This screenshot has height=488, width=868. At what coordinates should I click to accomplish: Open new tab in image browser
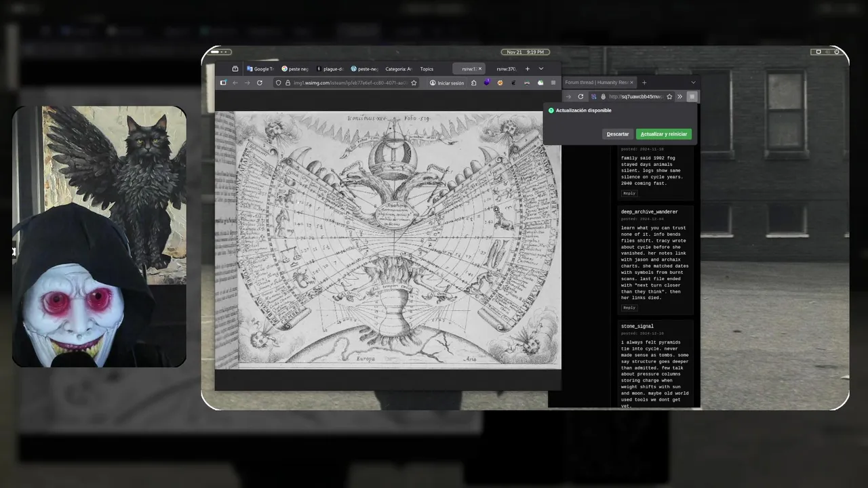[x=527, y=68]
